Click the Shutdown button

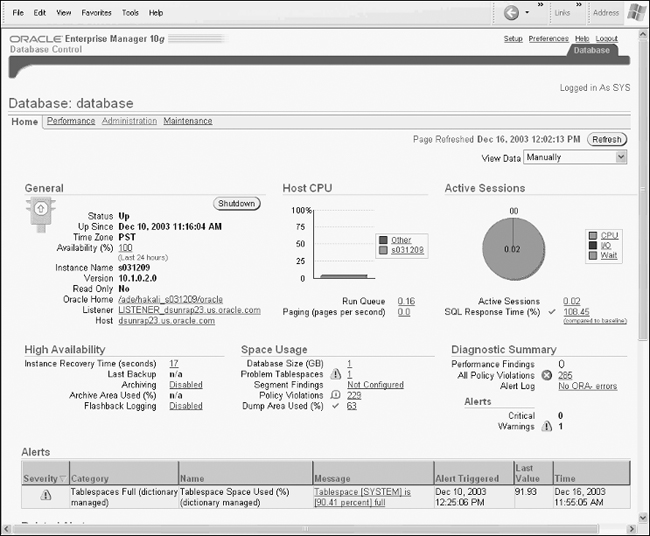point(237,203)
